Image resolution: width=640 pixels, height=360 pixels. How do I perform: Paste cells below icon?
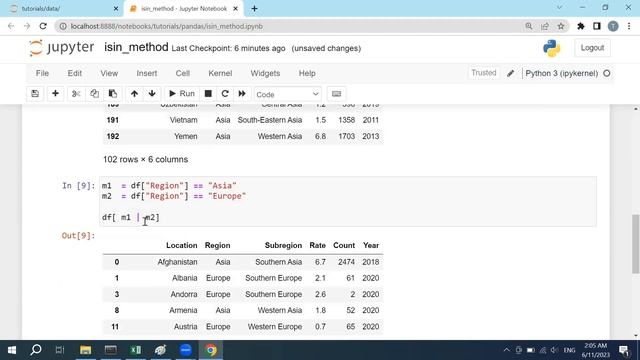point(113,94)
